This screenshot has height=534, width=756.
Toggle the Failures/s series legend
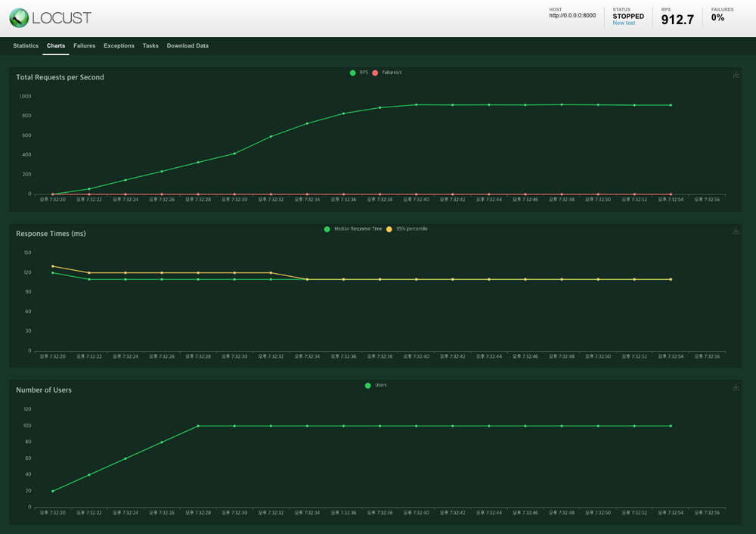[387, 73]
